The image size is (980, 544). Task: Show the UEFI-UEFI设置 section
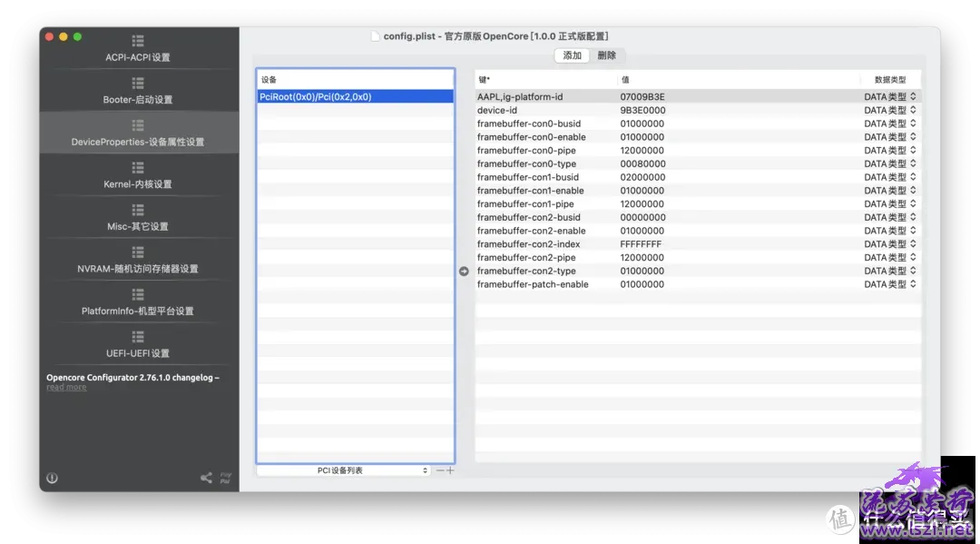tap(138, 345)
